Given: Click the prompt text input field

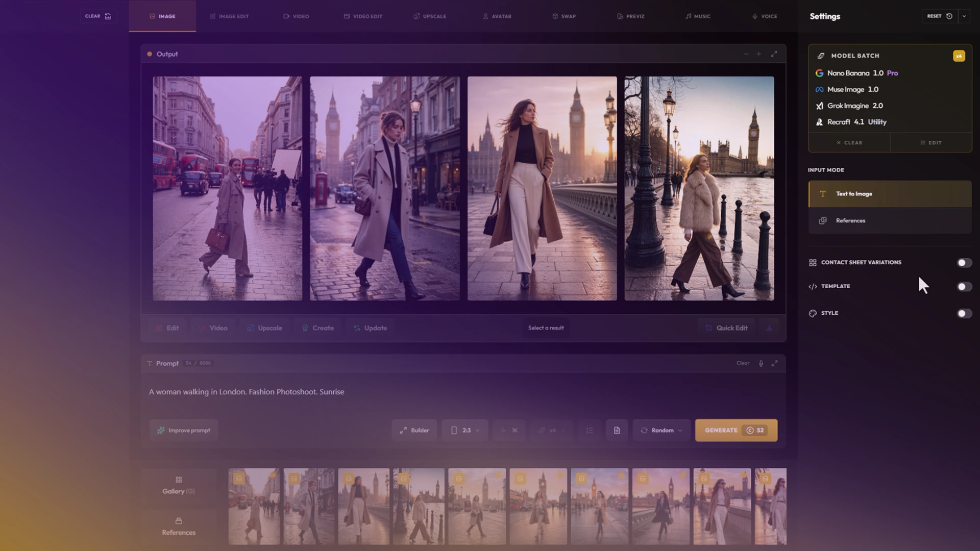Looking at the screenshot, I should pyautogui.click(x=463, y=393).
